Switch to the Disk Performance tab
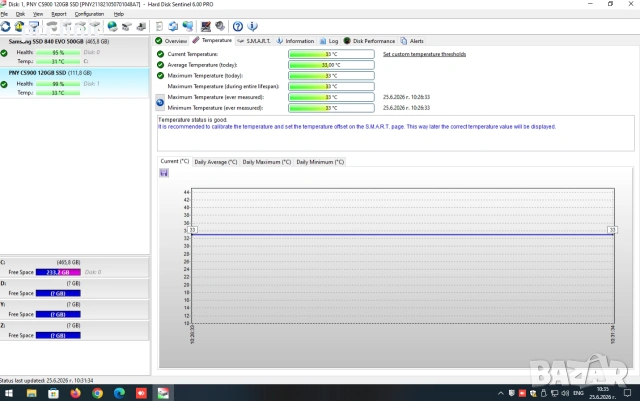This screenshot has width=640, height=401. click(369, 41)
